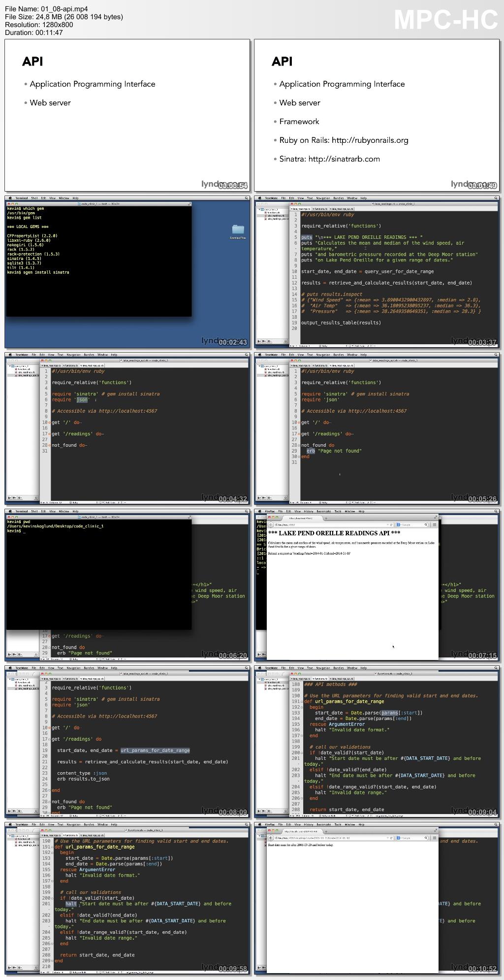Click 'kevin$ sgem install sinatra' terminal line
The width and height of the screenshot is (504, 980).
tap(38, 272)
